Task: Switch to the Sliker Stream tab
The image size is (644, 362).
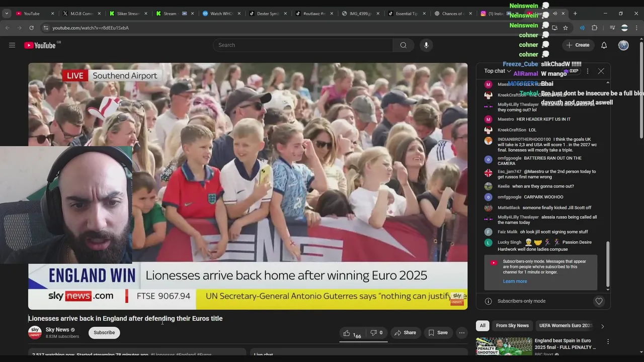Action: 128,14
